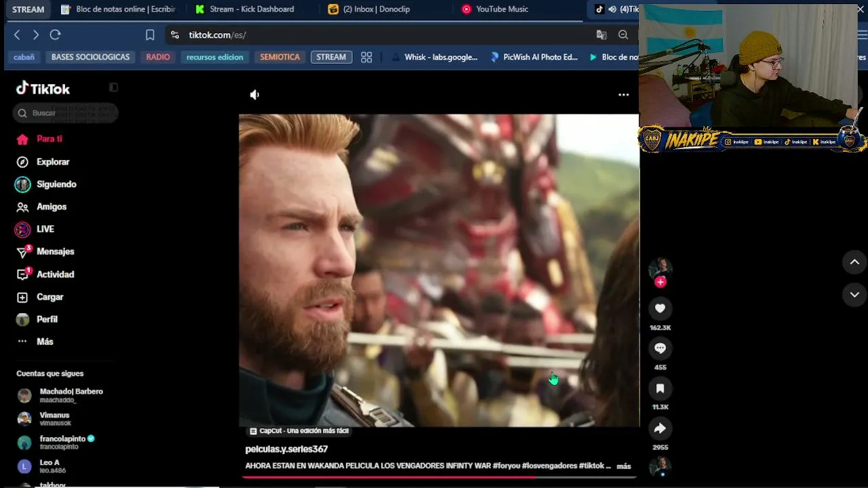Open the spinning sound disc below share
868x488 pixels.
click(660, 466)
